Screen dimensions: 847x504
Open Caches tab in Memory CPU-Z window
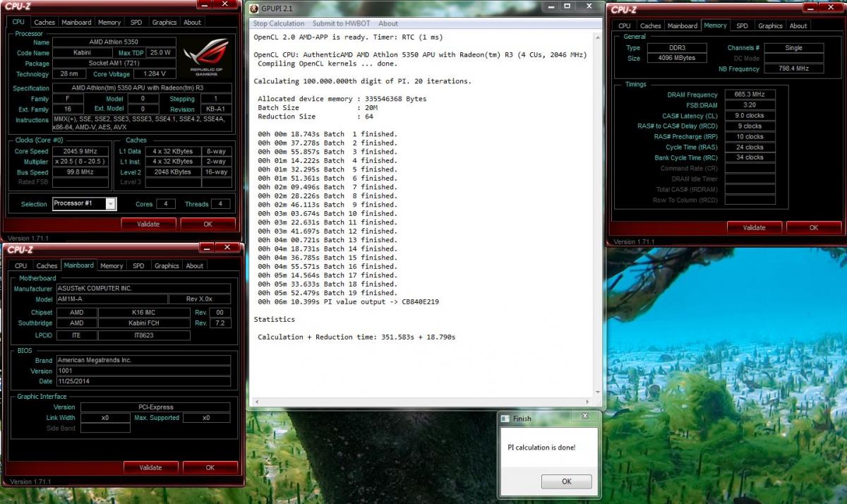coord(651,26)
